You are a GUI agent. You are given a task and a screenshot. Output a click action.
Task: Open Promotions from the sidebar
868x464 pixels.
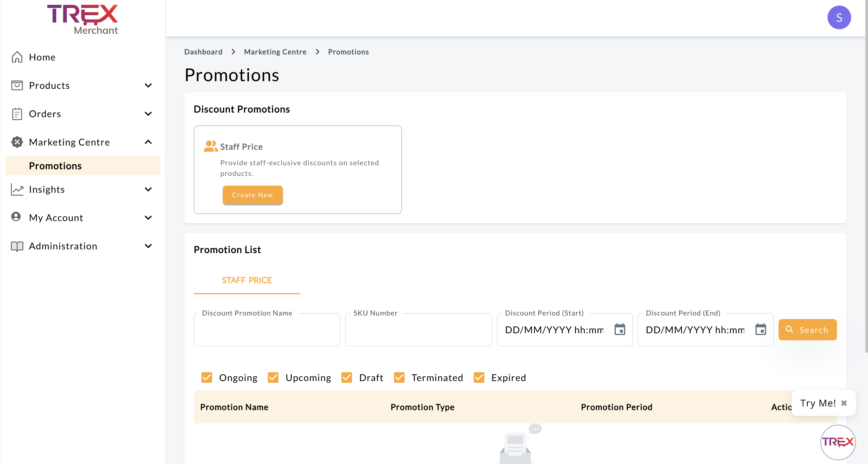coord(55,165)
